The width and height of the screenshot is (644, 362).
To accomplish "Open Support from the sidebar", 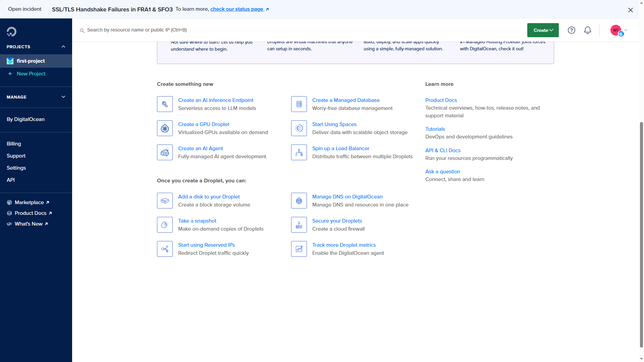I will pyautogui.click(x=16, y=156).
